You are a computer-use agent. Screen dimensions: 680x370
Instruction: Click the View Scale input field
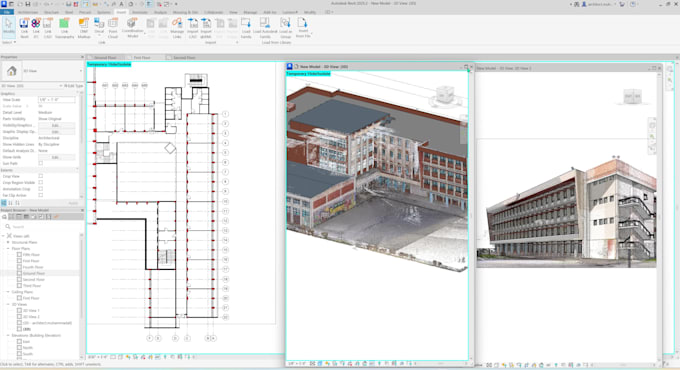pos(56,100)
